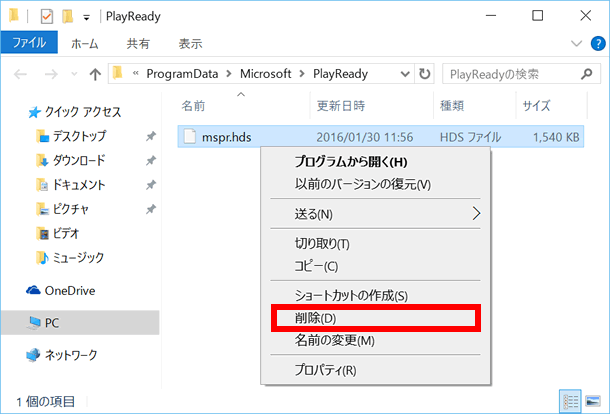Sort by the 種類 column header
Image resolution: width=610 pixels, height=414 pixels.
452,106
